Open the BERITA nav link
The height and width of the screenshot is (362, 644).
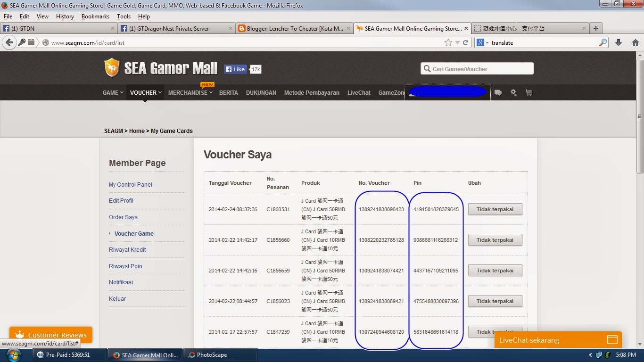[229, 93]
